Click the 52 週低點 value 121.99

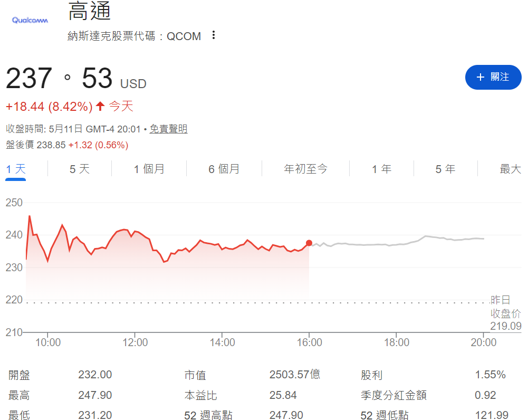492,415
